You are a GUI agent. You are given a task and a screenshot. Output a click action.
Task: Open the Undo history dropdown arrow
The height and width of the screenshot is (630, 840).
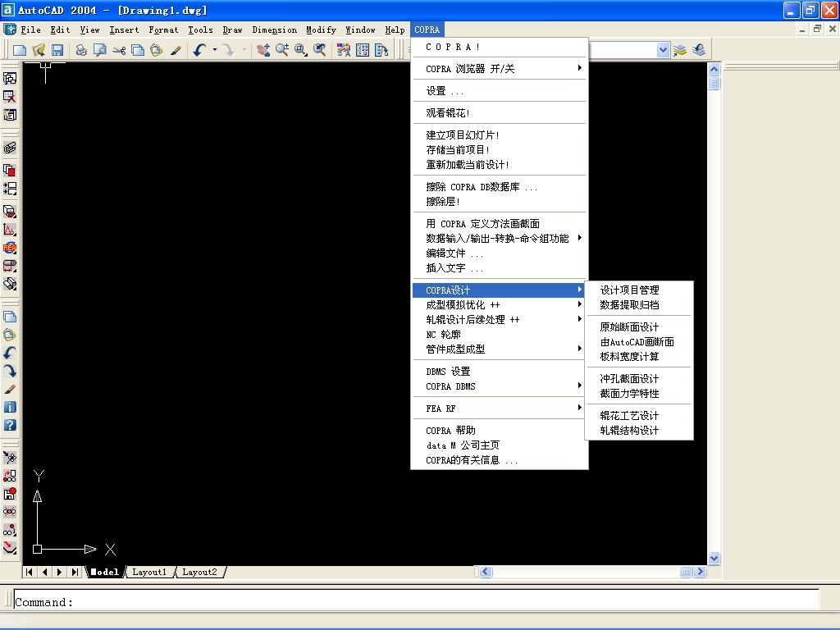point(215,50)
